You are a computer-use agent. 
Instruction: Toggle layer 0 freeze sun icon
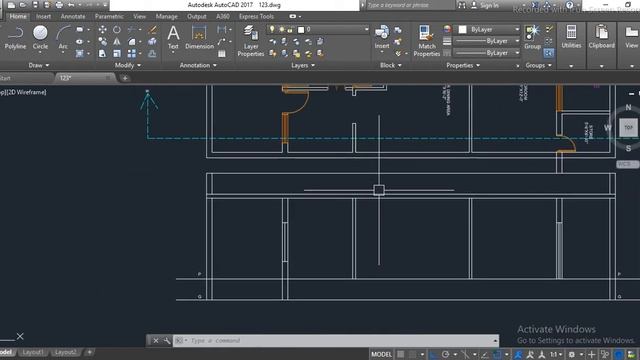281,29
